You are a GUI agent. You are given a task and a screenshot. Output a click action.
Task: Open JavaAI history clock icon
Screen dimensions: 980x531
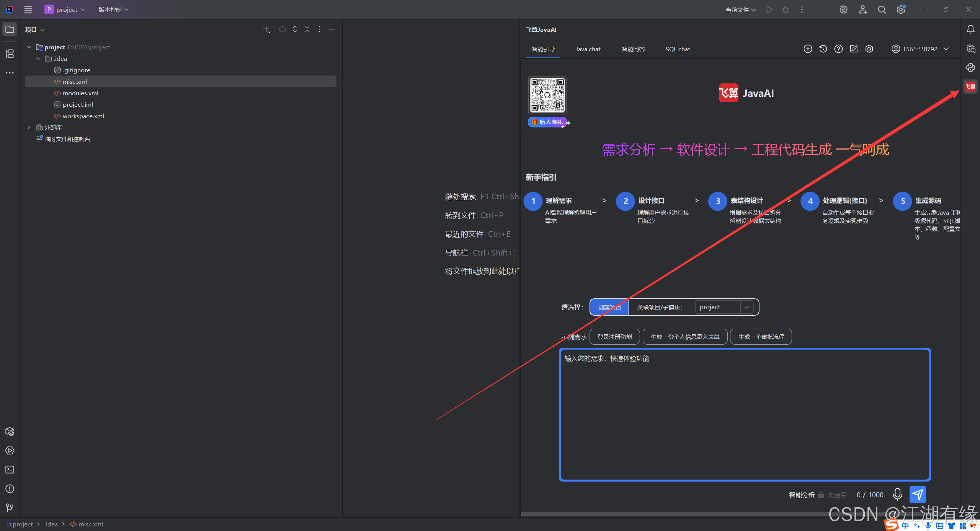click(x=823, y=49)
